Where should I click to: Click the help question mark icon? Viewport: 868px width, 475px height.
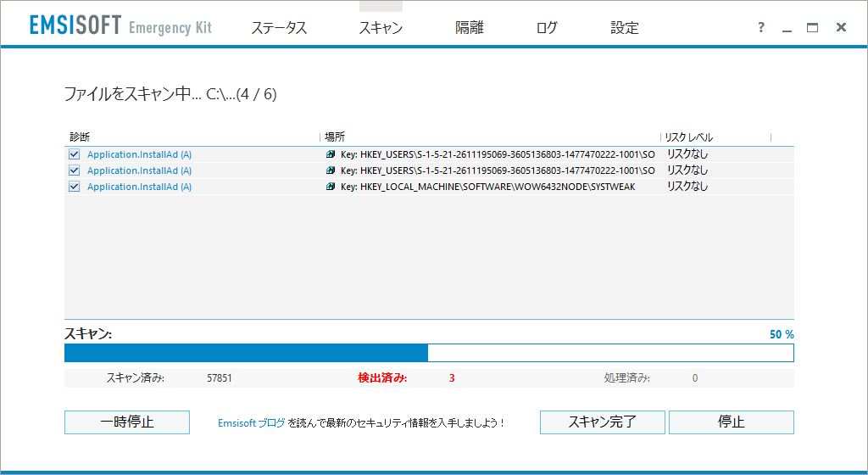[x=761, y=27]
